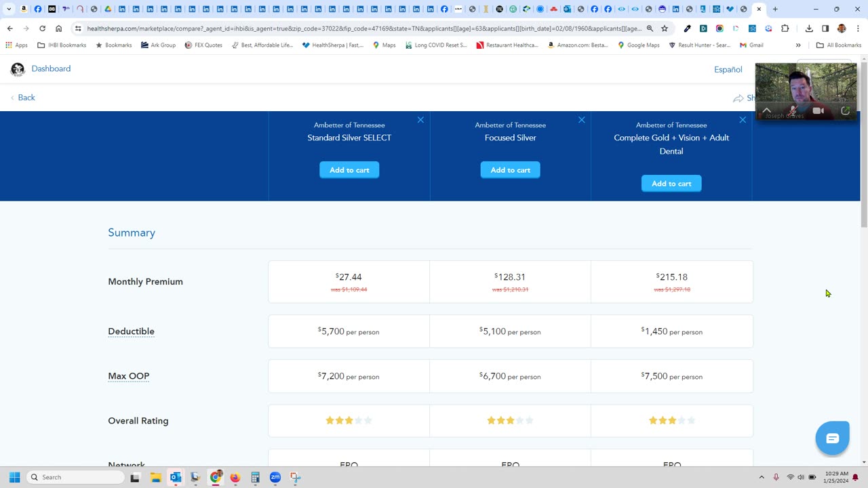Open Ark Group bookmark
The width and height of the screenshot is (868, 488).
158,45
